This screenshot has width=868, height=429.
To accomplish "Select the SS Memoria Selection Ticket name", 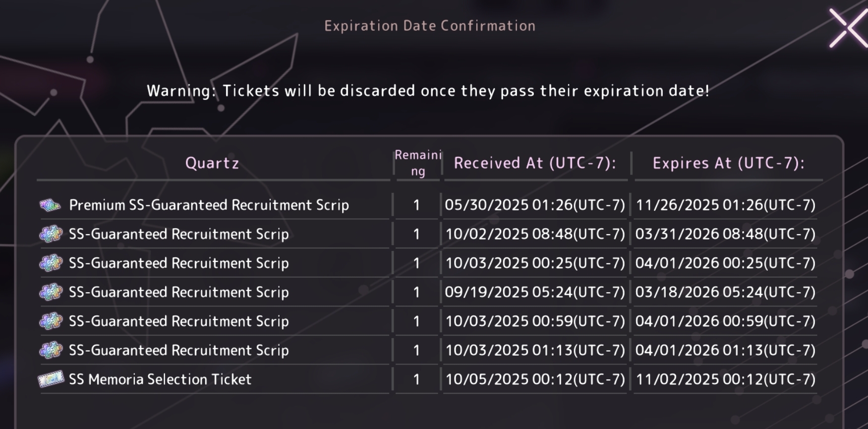I will [x=160, y=379].
